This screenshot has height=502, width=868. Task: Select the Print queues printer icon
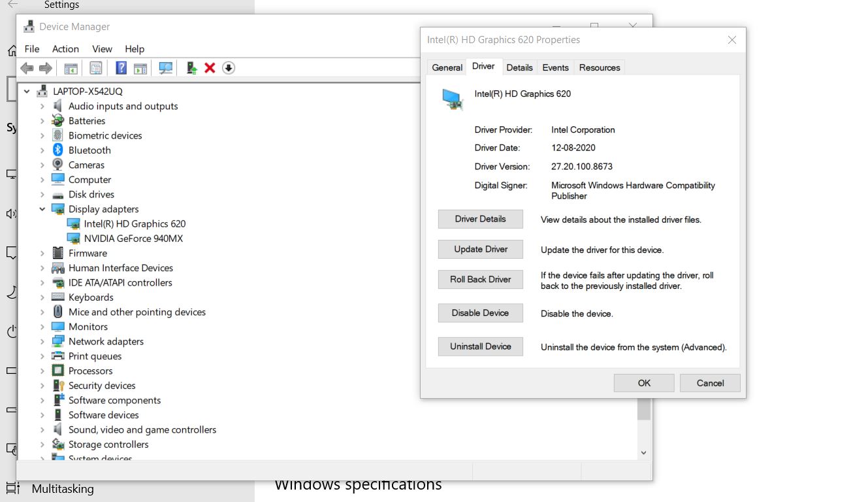pyautogui.click(x=58, y=356)
